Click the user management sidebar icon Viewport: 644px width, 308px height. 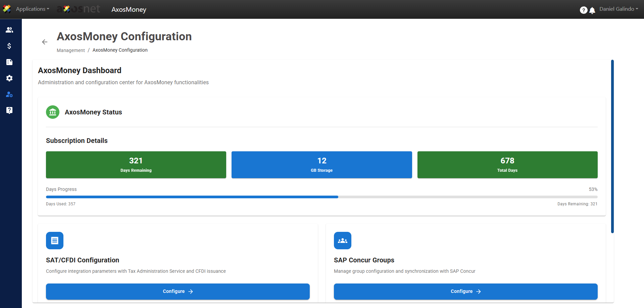[x=9, y=94]
